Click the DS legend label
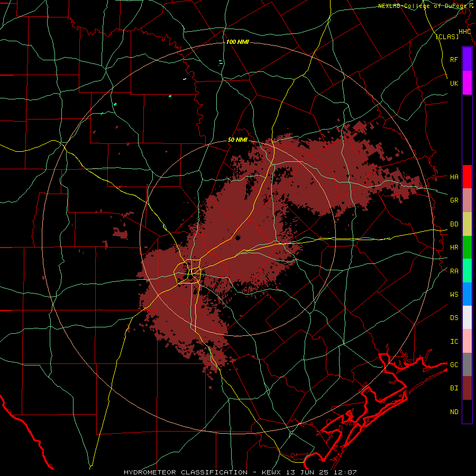Viewport: 476px width, 476px height. tap(454, 317)
